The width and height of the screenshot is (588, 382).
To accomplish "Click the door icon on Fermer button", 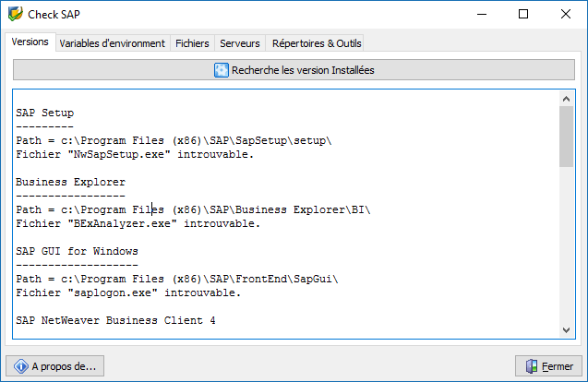I will coord(532,366).
